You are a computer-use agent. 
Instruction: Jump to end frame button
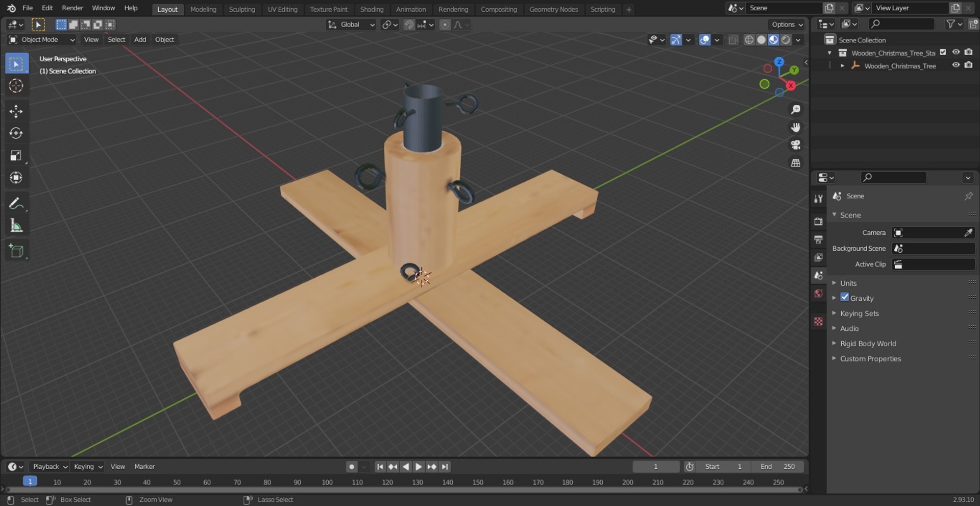pos(445,467)
